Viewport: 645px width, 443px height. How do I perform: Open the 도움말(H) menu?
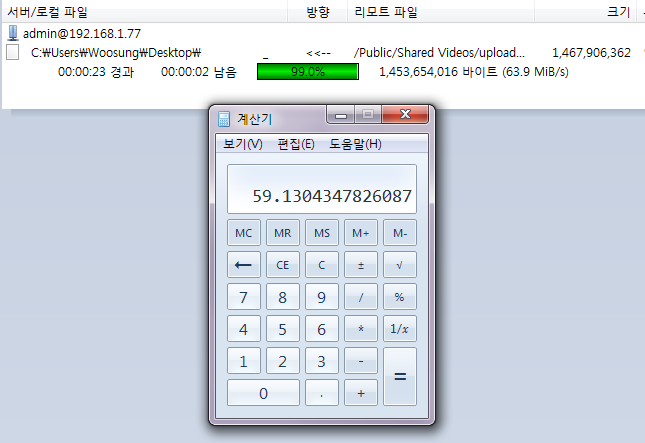(355, 144)
